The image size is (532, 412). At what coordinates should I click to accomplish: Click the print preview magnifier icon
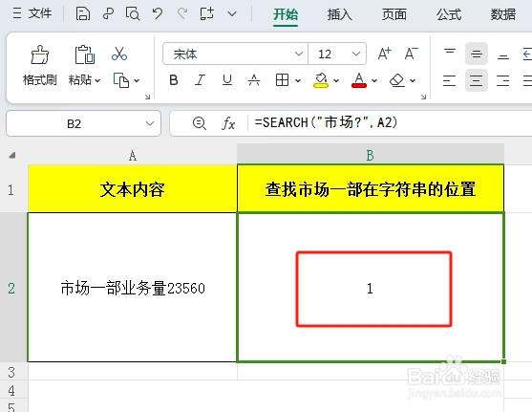133,13
